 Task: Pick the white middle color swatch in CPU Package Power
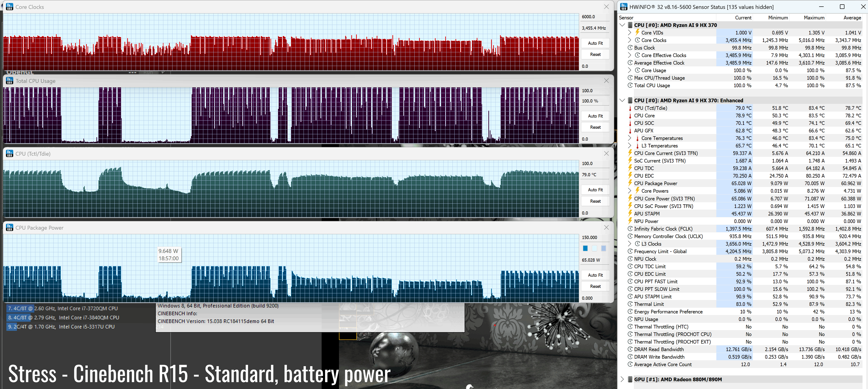coord(594,248)
